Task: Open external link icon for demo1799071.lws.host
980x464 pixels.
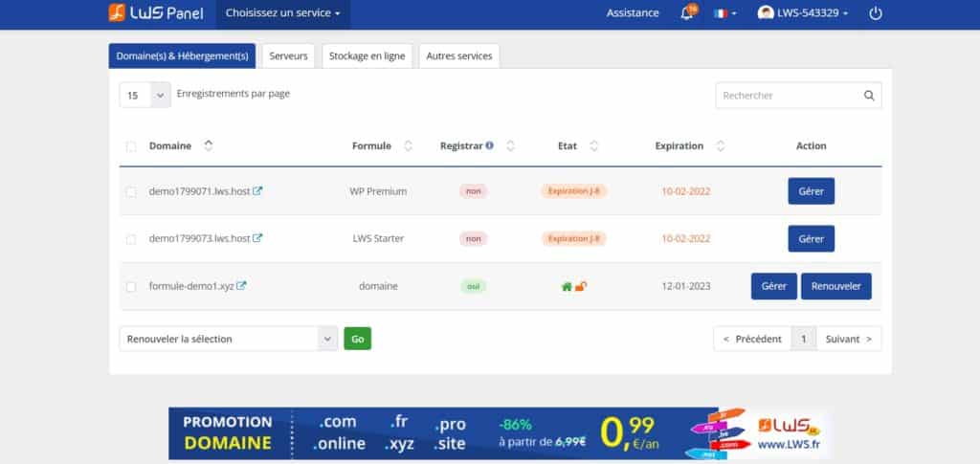Action: [257, 191]
